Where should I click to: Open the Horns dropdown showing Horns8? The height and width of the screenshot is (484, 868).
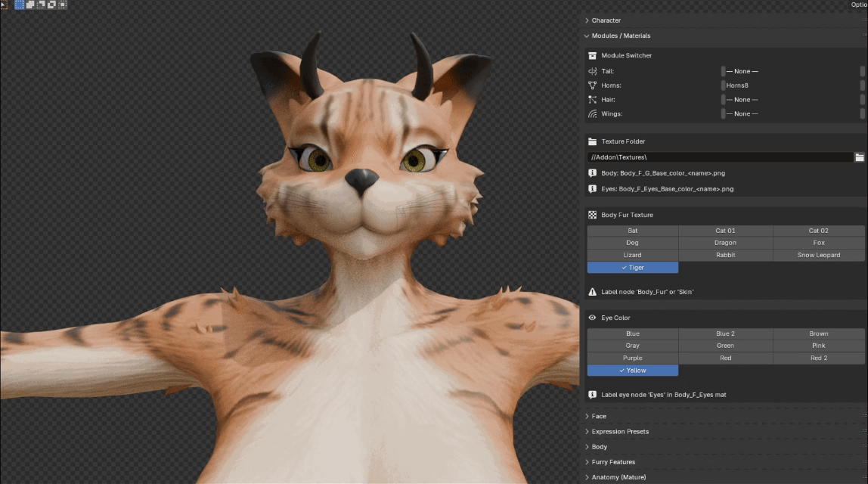point(792,85)
